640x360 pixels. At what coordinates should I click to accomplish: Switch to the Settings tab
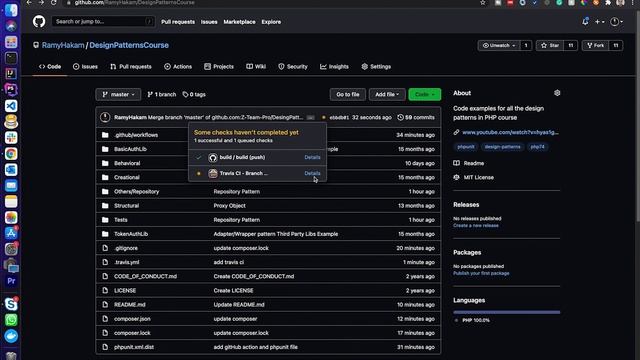tap(376, 67)
